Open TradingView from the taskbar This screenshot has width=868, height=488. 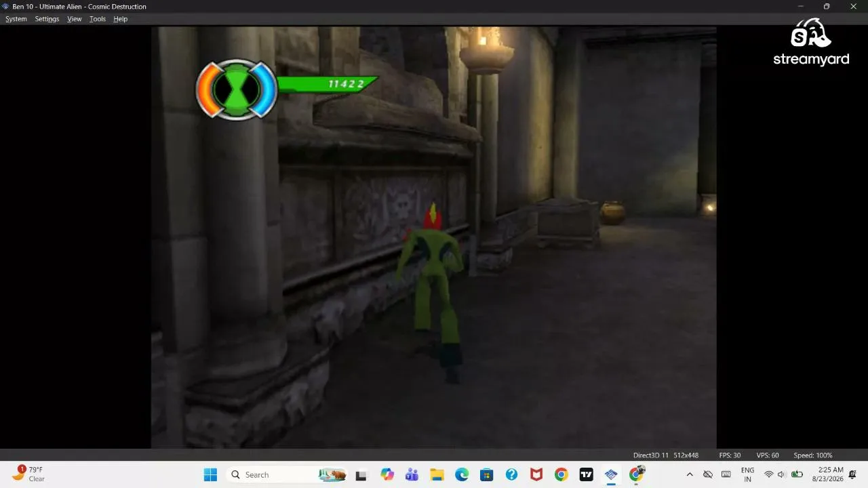586,474
